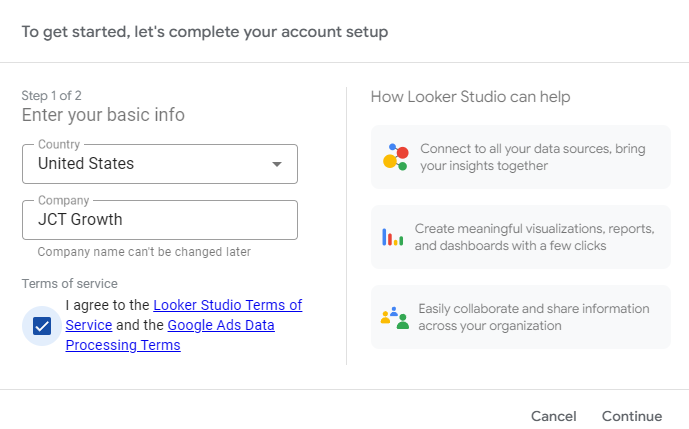Click the people collaboration icon
This screenshot has width=689, height=429.
(394, 317)
